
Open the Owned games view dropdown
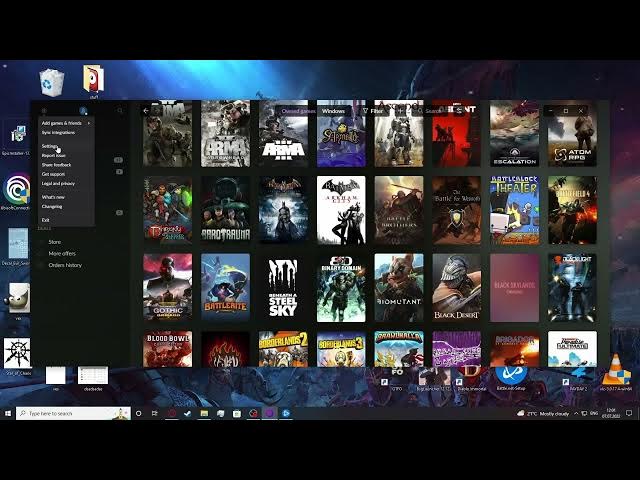[298, 111]
